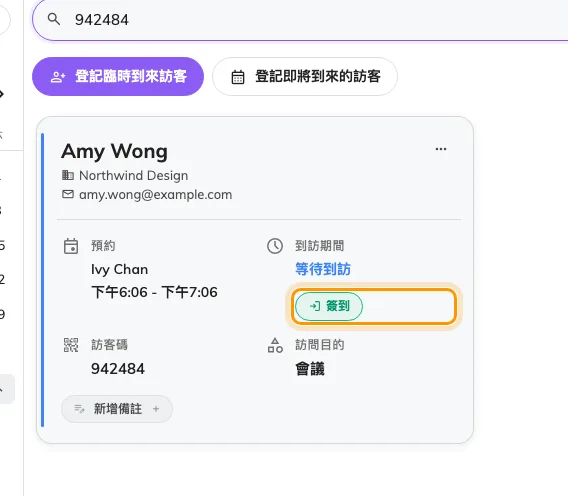Click the note-edit icon in 新增備註
568x496 pixels.
coord(79,409)
